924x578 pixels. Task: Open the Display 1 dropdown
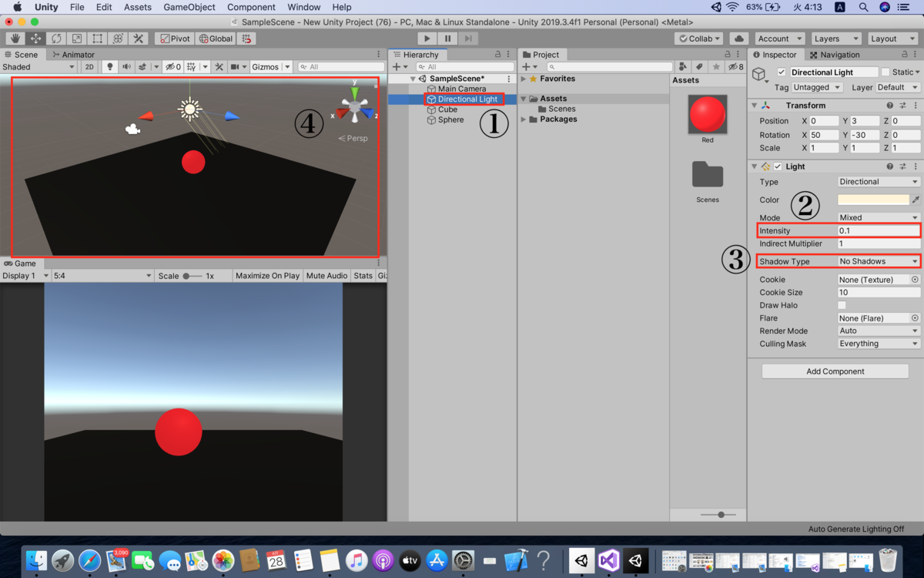pyautogui.click(x=25, y=276)
